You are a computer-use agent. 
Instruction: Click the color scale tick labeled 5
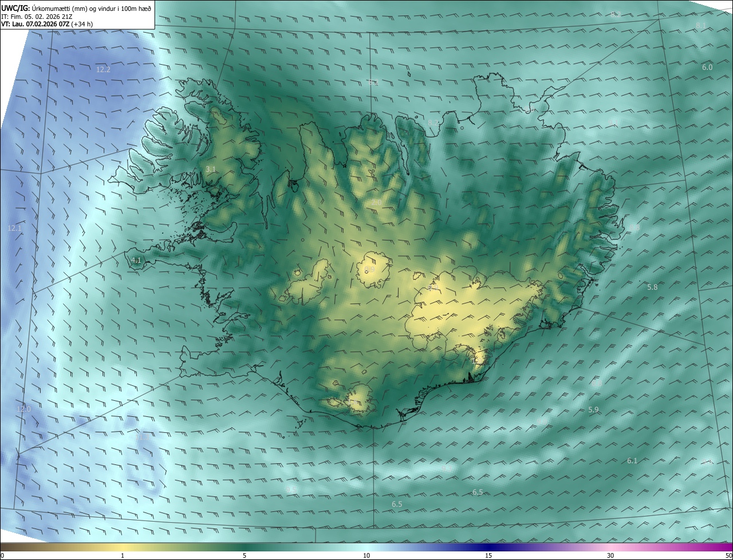coord(245,555)
